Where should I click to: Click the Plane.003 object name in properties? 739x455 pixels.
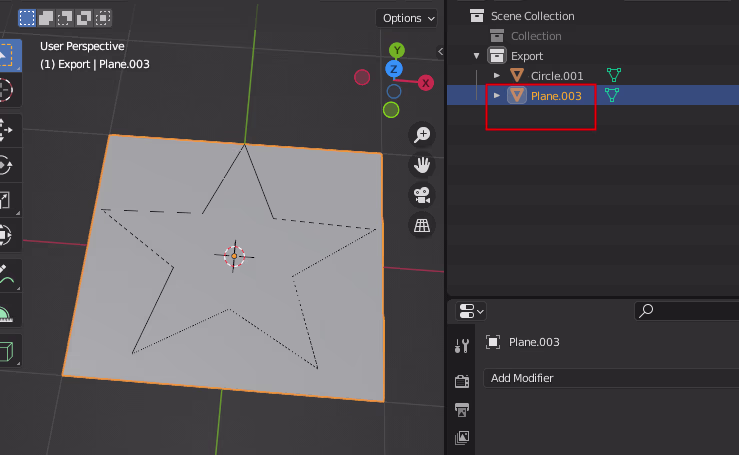(534, 342)
